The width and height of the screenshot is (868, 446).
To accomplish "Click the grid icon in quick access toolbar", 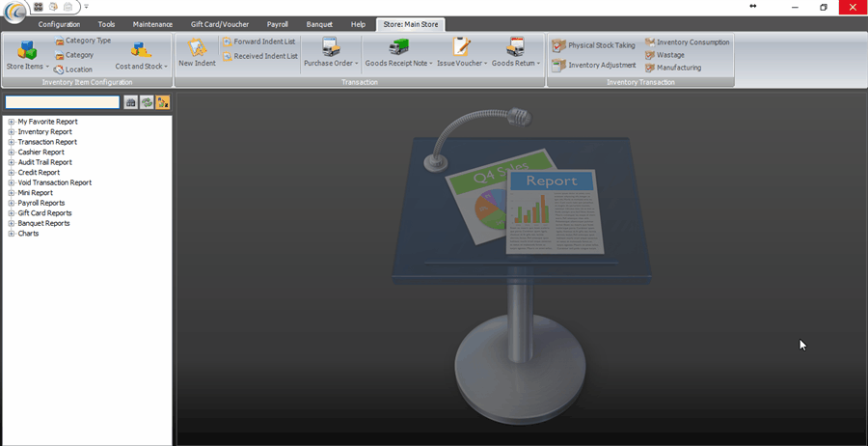I will (39, 7).
